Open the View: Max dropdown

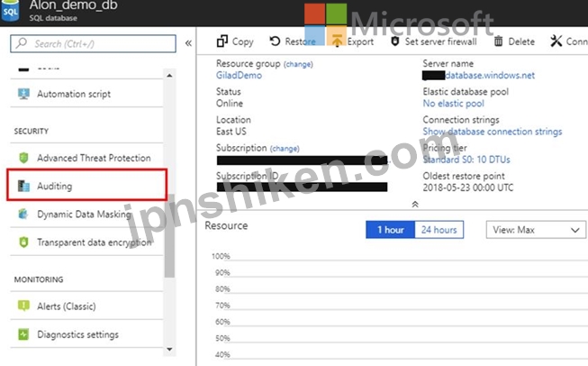(536, 230)
